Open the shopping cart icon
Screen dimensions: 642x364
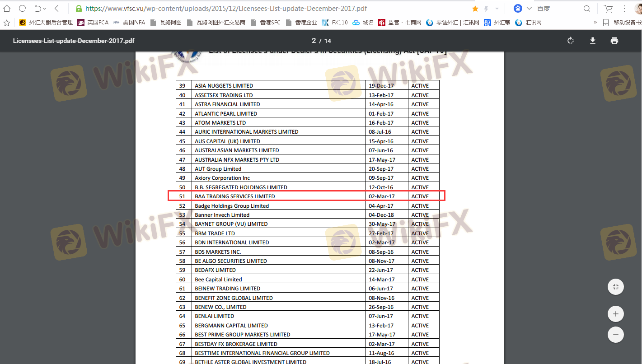tap(608, 9)
